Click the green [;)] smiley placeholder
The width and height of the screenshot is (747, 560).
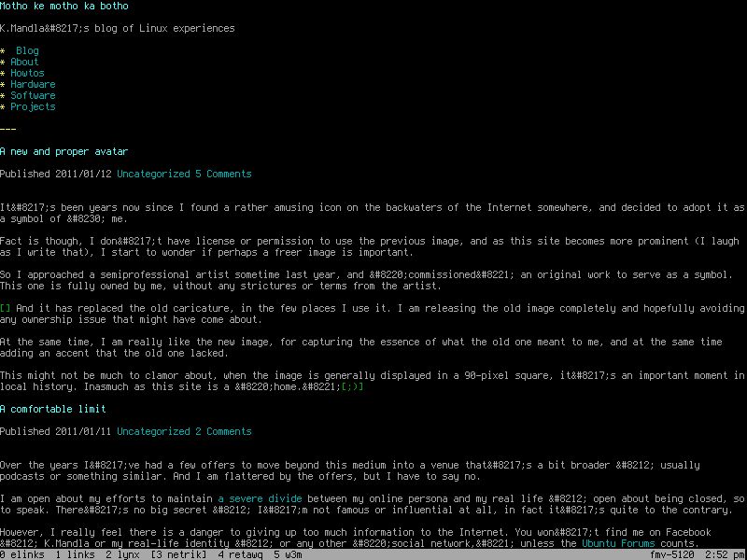(353, 386)
